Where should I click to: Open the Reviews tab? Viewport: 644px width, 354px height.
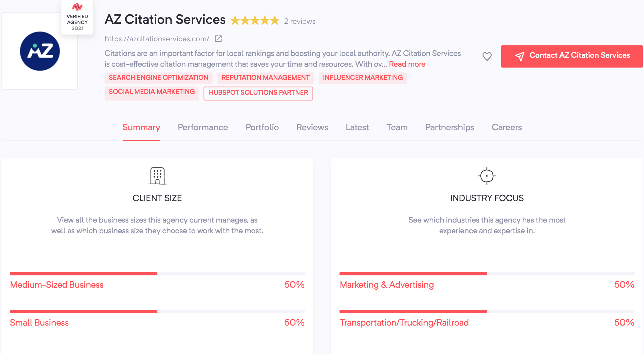pyautogui.click(x=312, y=127)
